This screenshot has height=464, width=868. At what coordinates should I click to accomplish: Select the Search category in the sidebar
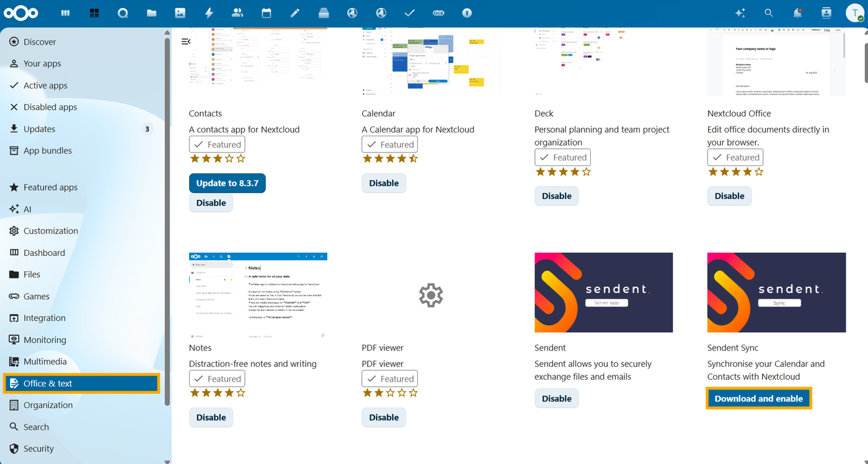click(x=82, y=427)
